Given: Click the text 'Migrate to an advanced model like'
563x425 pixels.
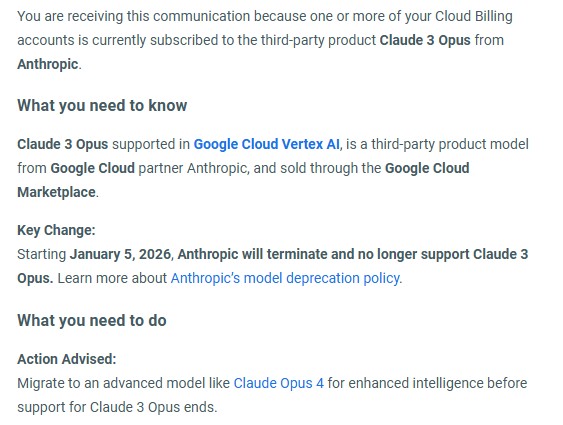Looking at the screenshot, I should (x=124, y=383).
